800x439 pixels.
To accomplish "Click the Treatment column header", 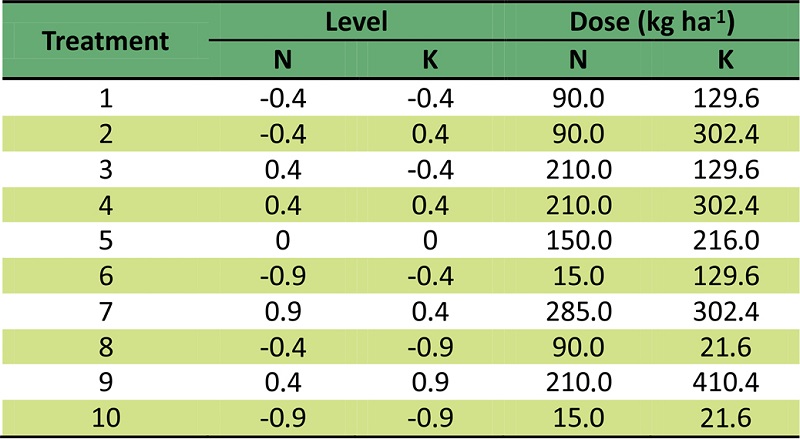I will [x=105, y=41].
